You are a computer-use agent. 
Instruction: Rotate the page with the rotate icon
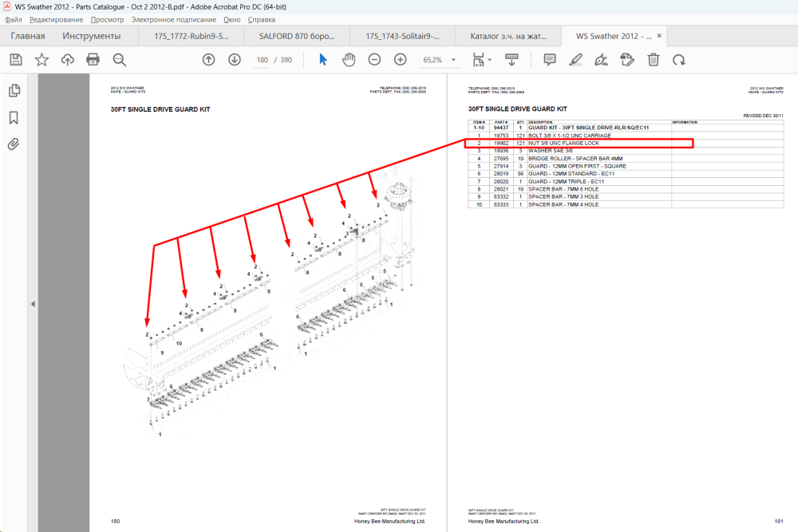coord(679,60)
